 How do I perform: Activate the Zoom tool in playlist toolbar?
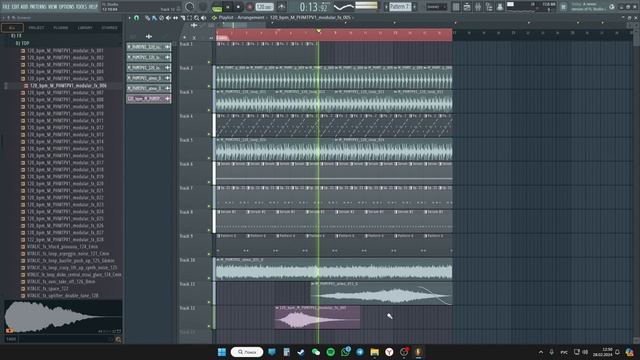pos(196,18)
